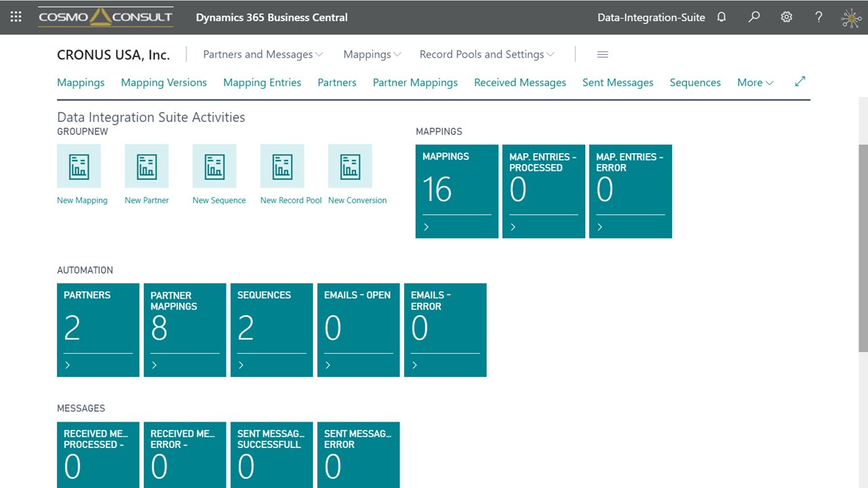Click the Cosmo Consult logo
This screenshot has width=868, height=488.
pyautogui.click(x=106, y=17)
